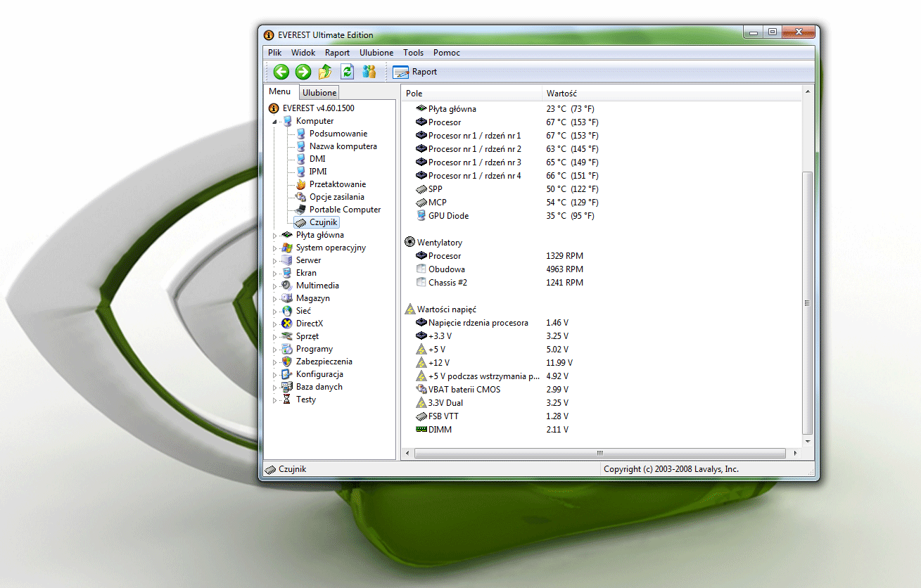921x588 pixels.
Task: Click the vertical scrollbar thumb in sensor list
Action: (807, 303)
